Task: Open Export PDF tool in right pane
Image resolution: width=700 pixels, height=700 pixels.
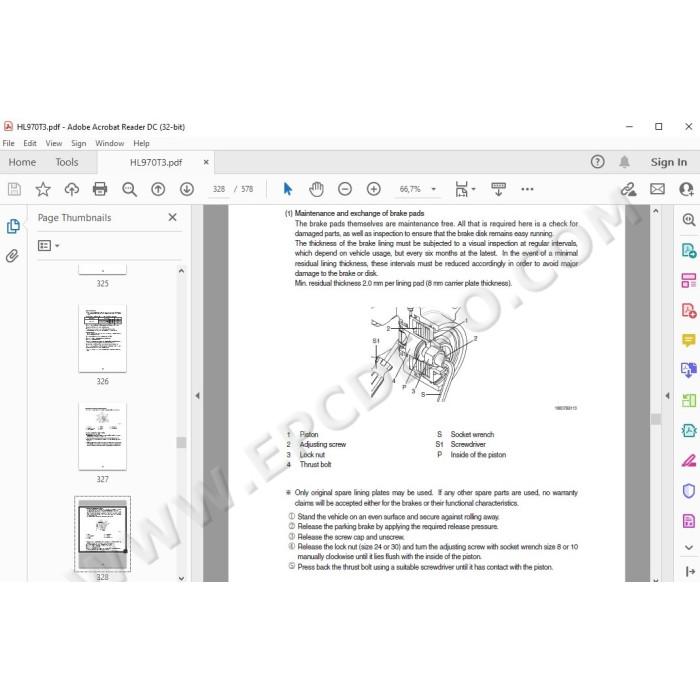Action: pyautogui.click(x=689, y=250)
